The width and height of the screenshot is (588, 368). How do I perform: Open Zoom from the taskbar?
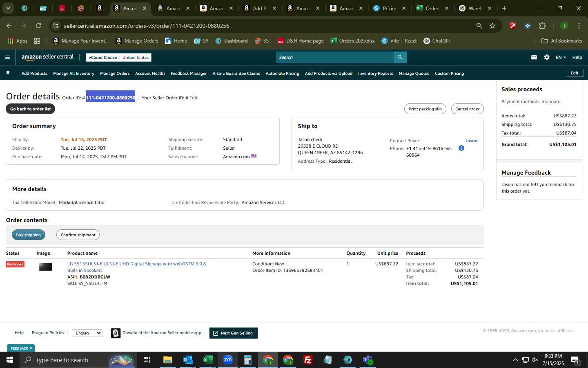point(227,360)
